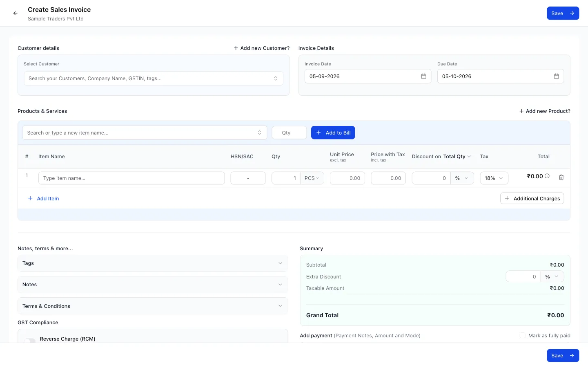Open the Due Date calendar icon
Image resolution: width=588 pixels, height=368 pixels.
[x=556, y=76]
